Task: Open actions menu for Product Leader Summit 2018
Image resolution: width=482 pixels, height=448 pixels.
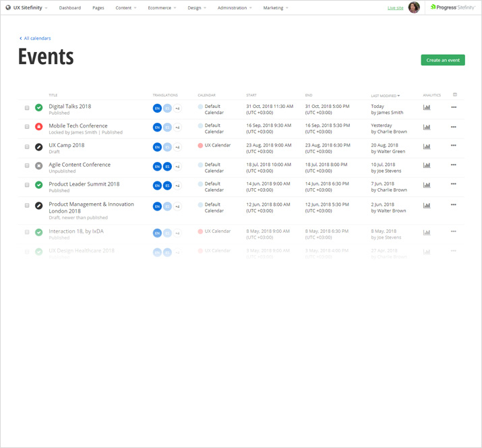Action: point(454,184)
